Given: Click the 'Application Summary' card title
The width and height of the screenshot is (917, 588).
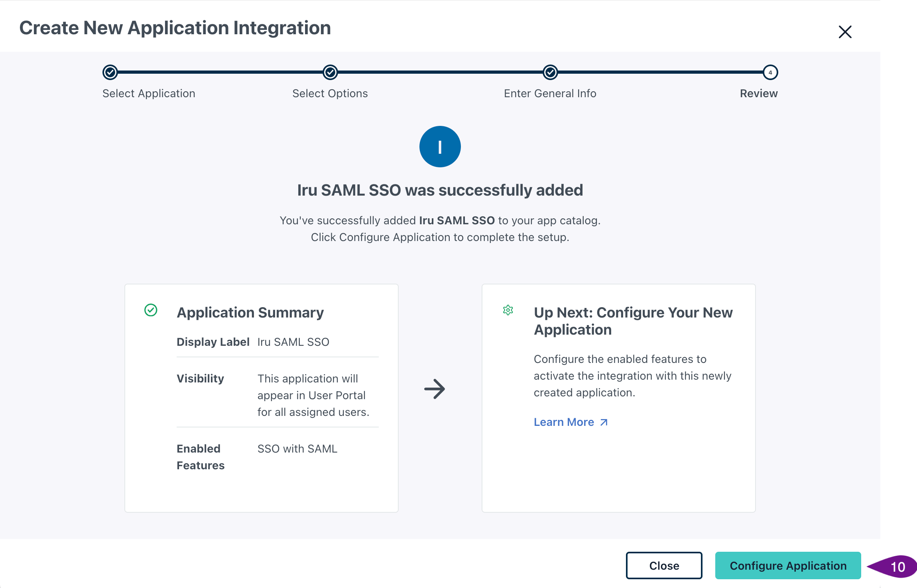Looking at the screenshot, I should [x=250, y=312].
